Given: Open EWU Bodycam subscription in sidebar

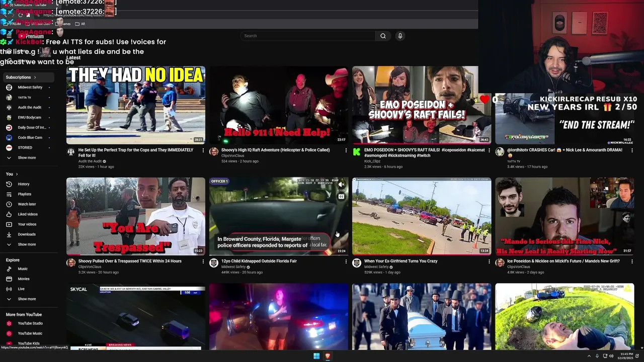Looking at the screenshot, I should pos(29,118).
